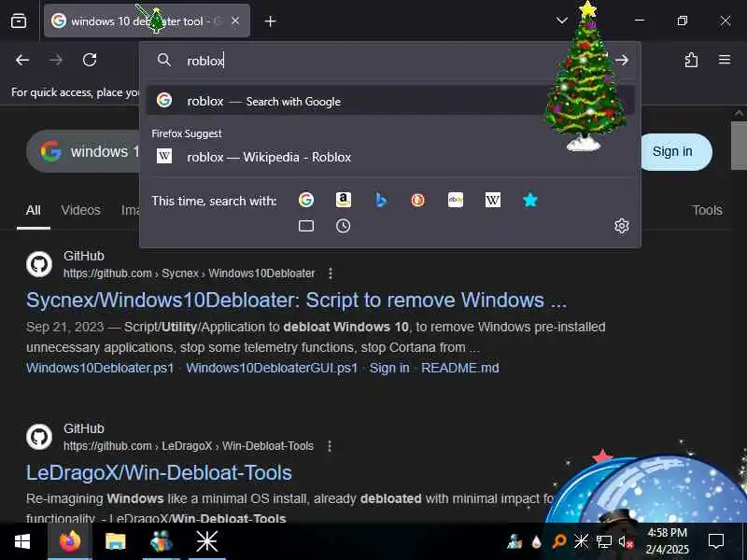
Task: Reload the current page
Action: [90, 60]
